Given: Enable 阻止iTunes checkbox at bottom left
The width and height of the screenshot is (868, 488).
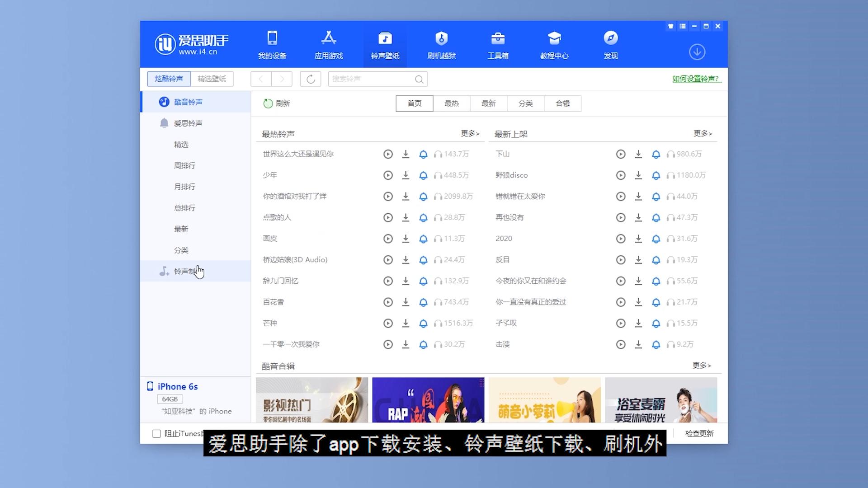Looking at the screenshot, I should point(156,433).
